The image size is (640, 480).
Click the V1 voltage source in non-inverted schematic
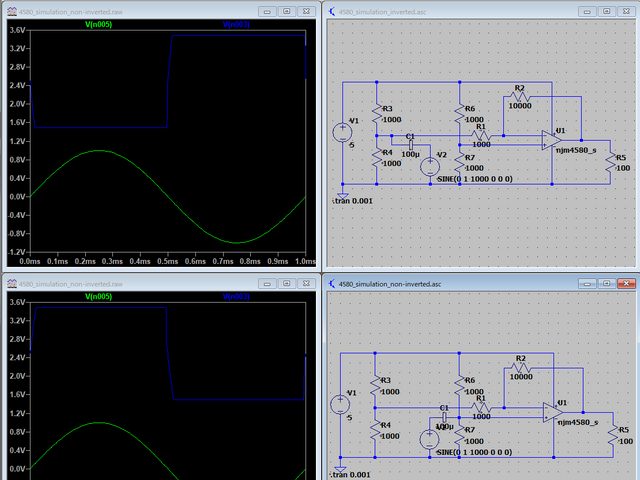pos(340,405)
